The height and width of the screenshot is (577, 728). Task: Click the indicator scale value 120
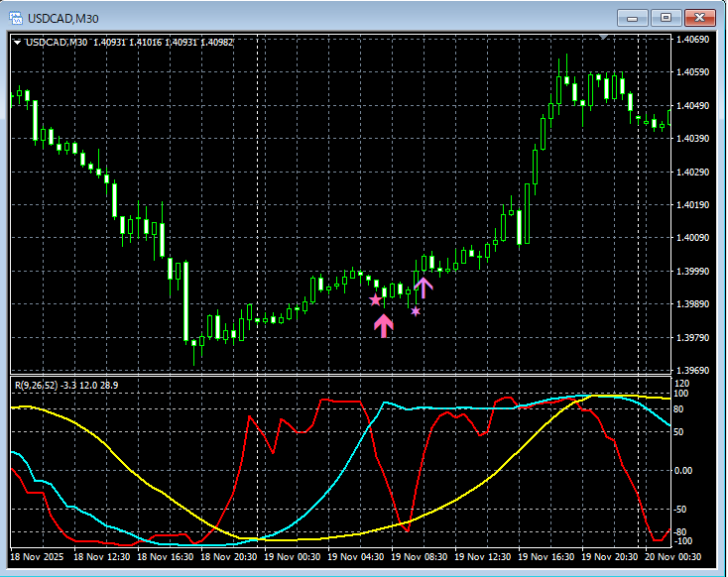click(682, 384)
